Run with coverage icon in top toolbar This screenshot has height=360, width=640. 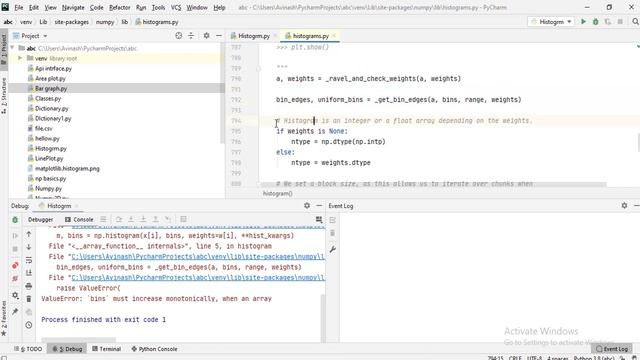[x=608, y=22]
